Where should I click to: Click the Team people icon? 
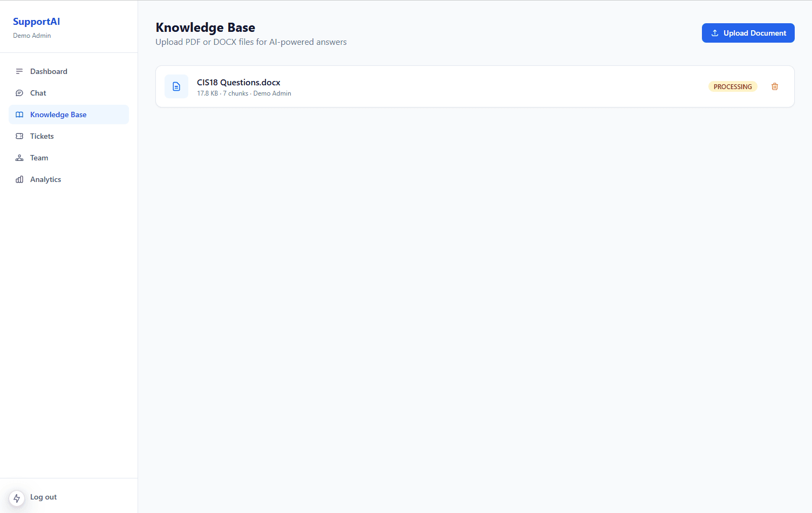(19, 158)
